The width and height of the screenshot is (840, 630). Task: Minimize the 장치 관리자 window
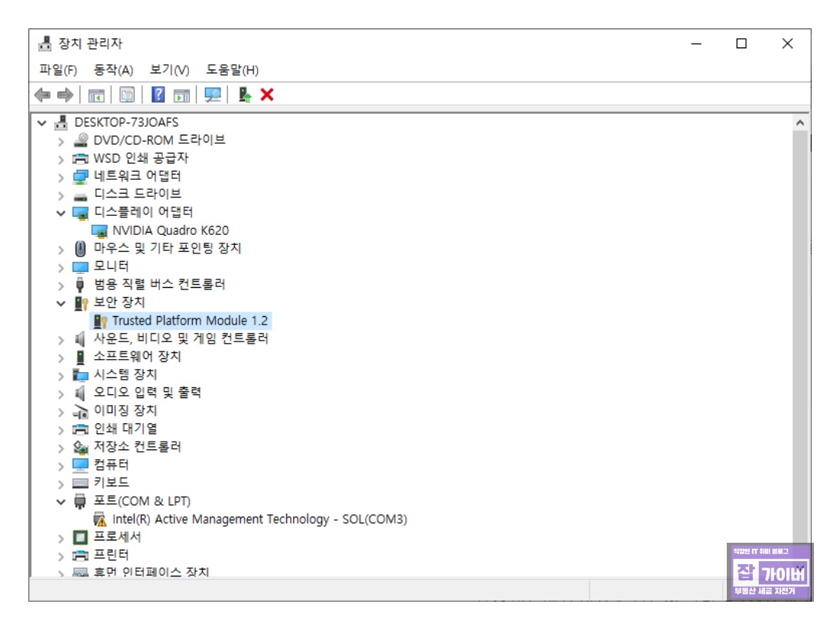pos(696,44)
